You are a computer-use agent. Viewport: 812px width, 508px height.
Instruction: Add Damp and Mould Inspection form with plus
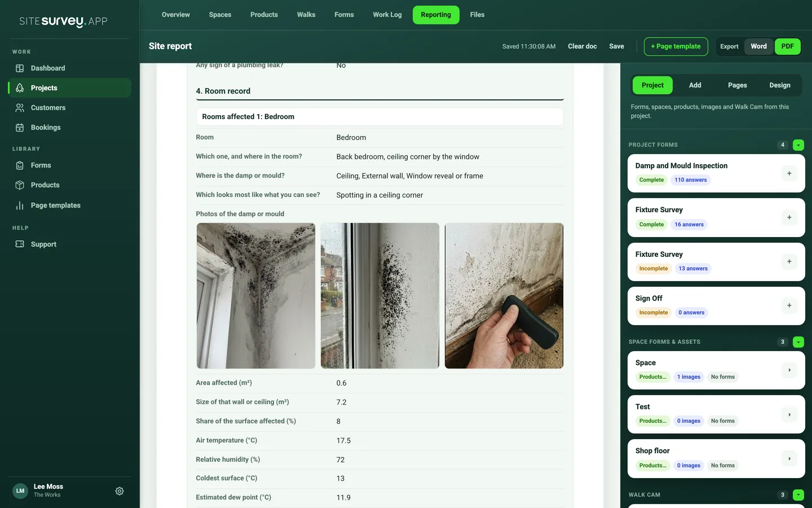(789, 173)
